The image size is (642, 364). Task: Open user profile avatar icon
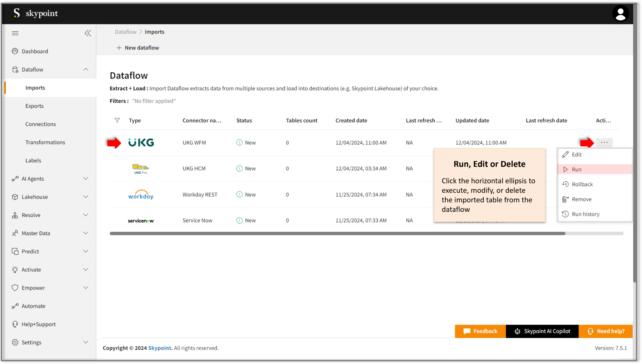click(620, 14)
